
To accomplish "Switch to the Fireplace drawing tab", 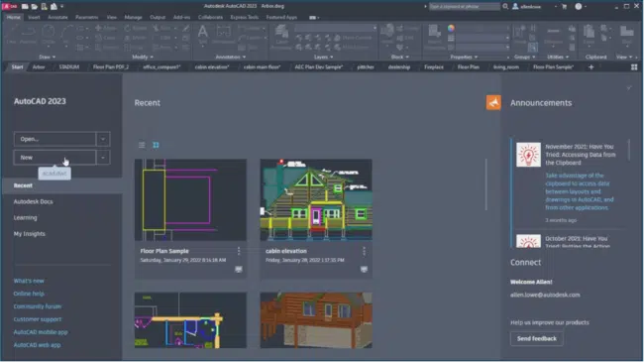I will [434, 67].
